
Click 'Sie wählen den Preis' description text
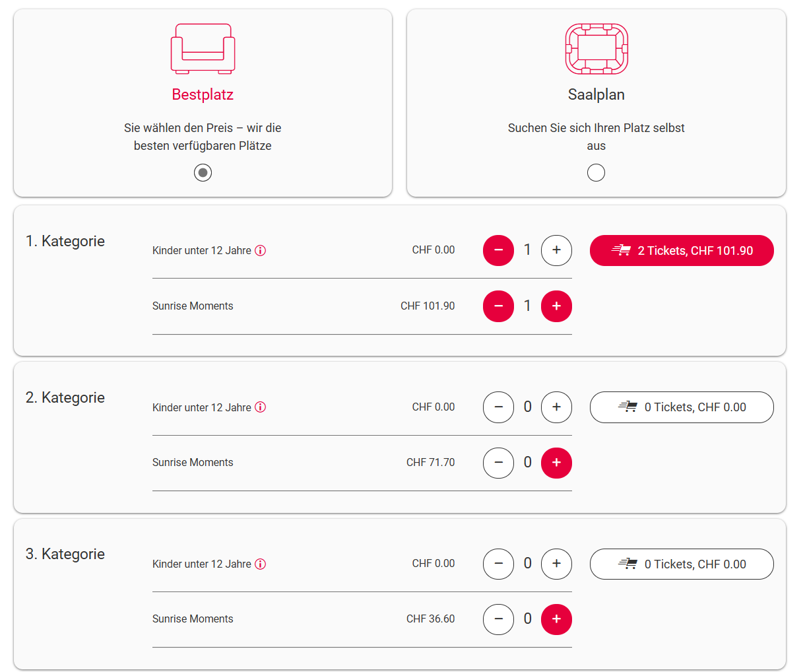coord(203,137)
